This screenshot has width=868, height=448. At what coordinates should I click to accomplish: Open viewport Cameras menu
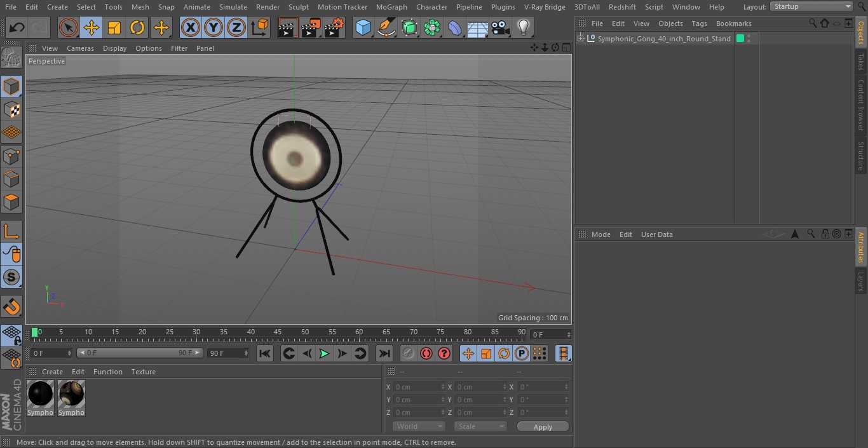[x=80, y=48]
